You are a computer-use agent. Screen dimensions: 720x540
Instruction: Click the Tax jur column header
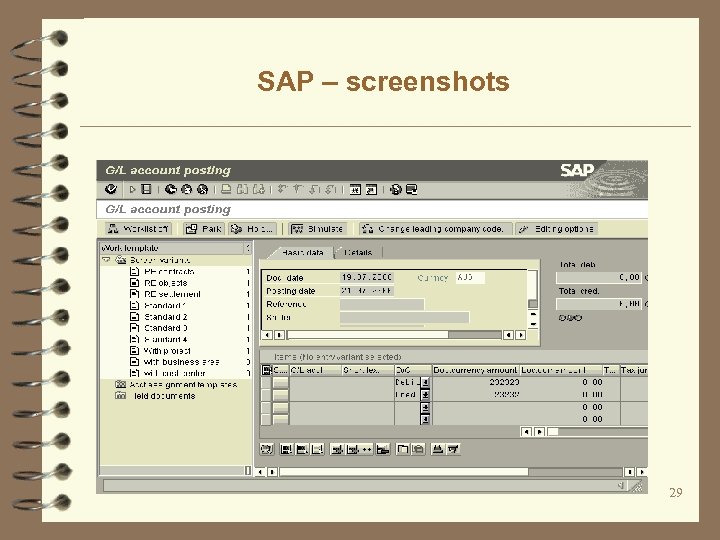634,370
